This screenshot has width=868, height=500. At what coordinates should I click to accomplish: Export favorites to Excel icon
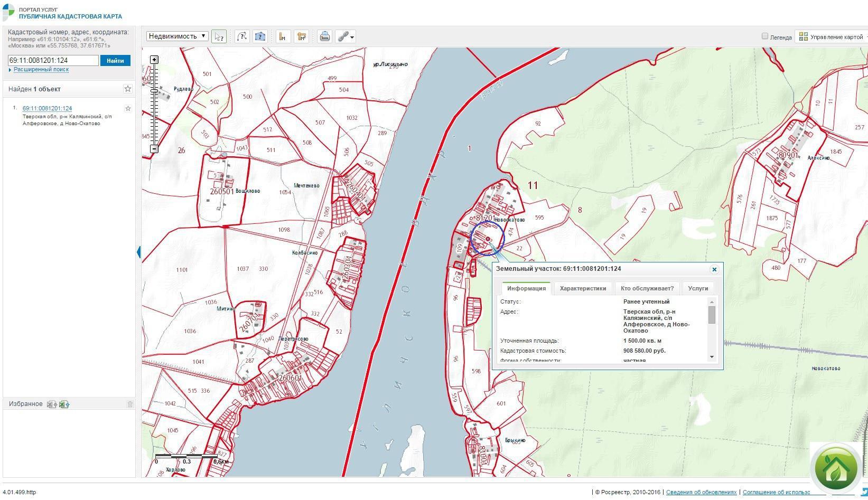[x=64, y=404]
